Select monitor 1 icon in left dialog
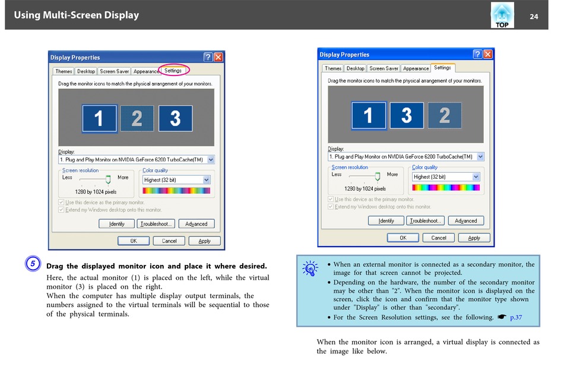Screen dimensions: 564x392 click(x=100, y=118)
